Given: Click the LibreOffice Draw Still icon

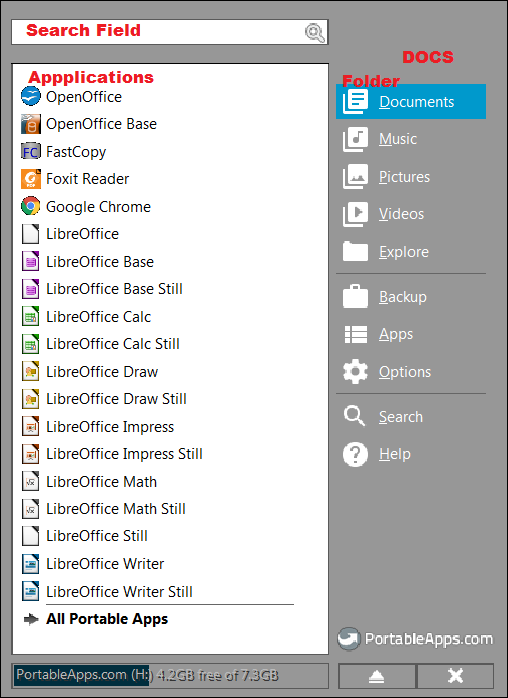Looking at the screenshot, I should [31, 399].
